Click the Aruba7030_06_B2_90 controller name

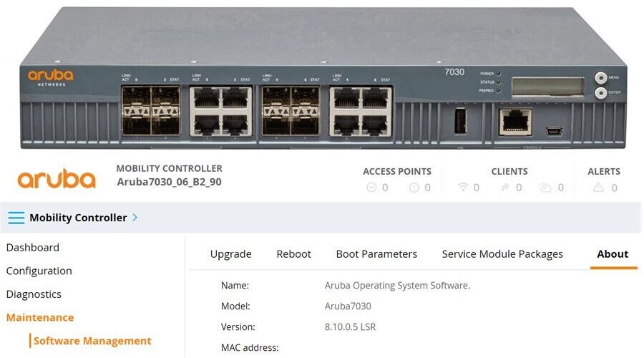pyautogui.click(x=169, y=182)
